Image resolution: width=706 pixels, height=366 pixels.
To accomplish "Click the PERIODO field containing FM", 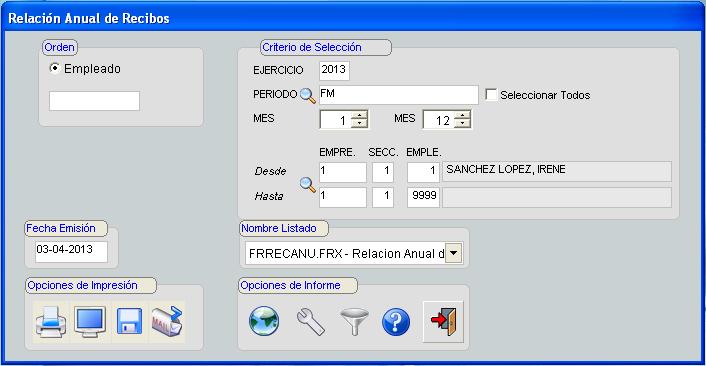I will click(399, 95).
